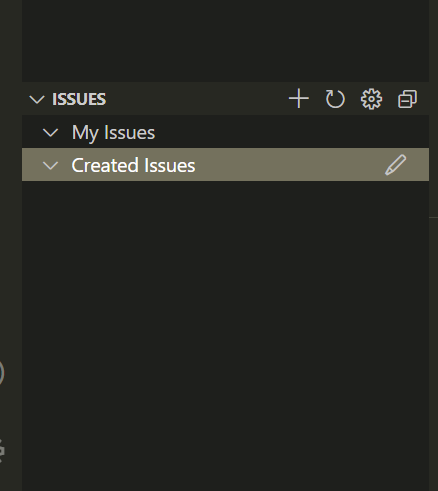Collapse all items in Issues panel
Viewport: 438px width, 491px height.
pyautogui.click(x=407, y=99)
